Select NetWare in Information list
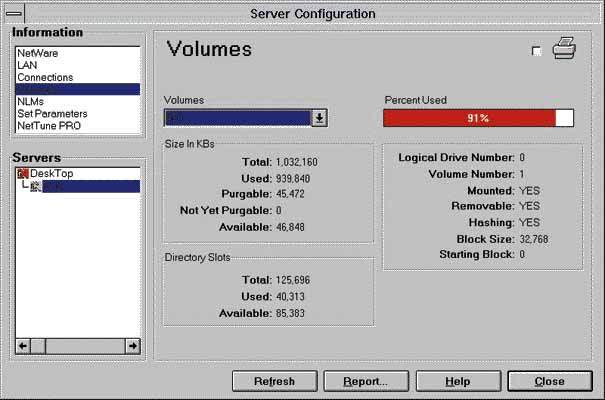This screenshot has height=400, width=605. [x=36, y=53]
